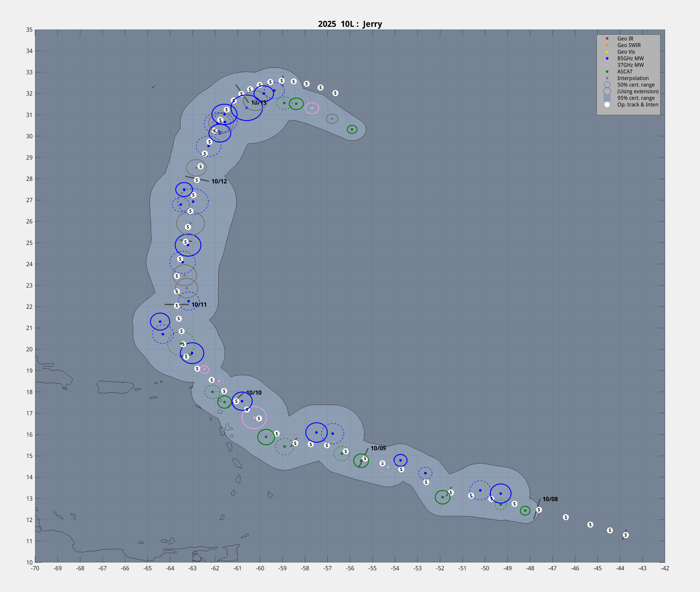The width and height of the screenshot is (700, 592).
Task: Click the 37GHz MW pink legend dot
Action: [607, 65]
